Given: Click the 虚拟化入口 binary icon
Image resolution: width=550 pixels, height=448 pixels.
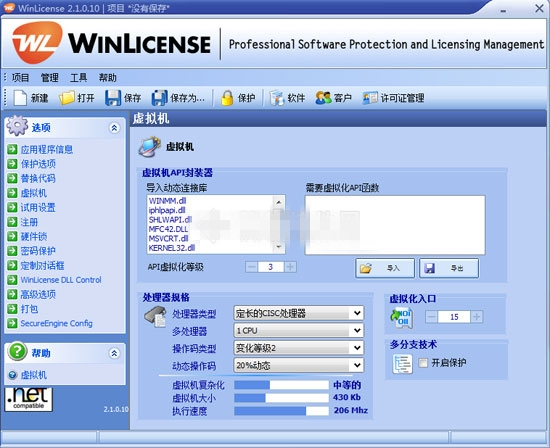Looking at the screenshot, I should [x=402, y=317].
